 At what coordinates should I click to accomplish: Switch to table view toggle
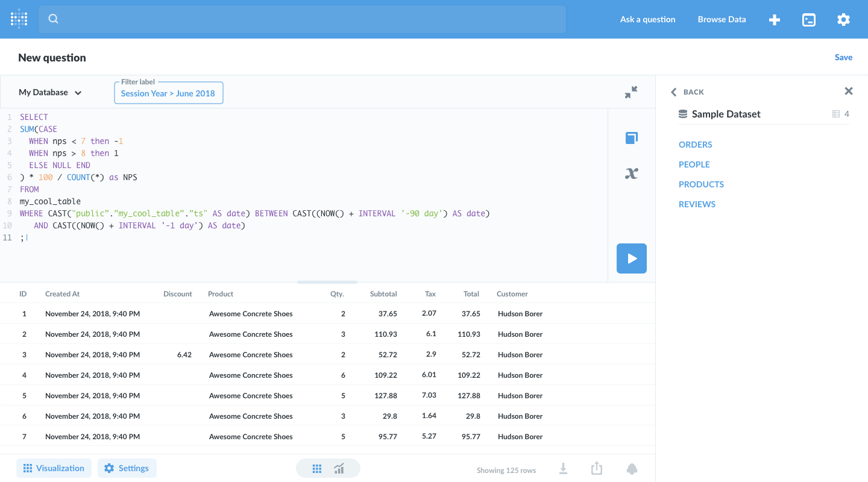[317, 469]
